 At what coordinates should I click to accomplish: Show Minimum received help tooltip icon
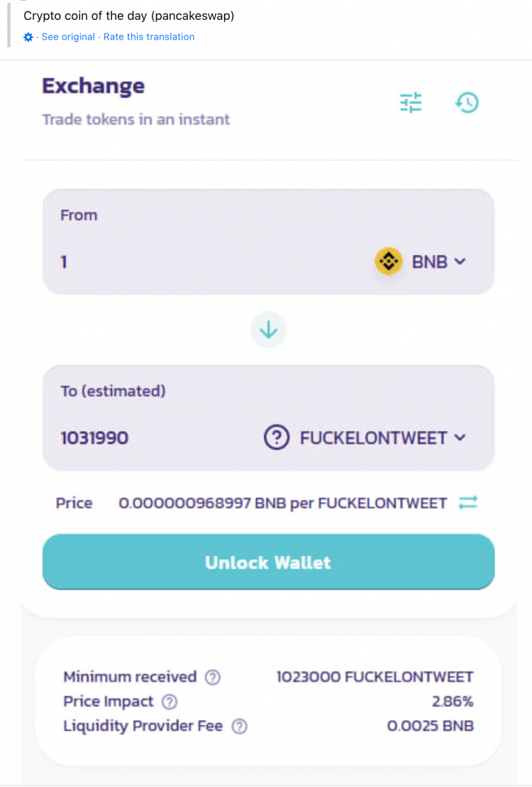(213, 677)
